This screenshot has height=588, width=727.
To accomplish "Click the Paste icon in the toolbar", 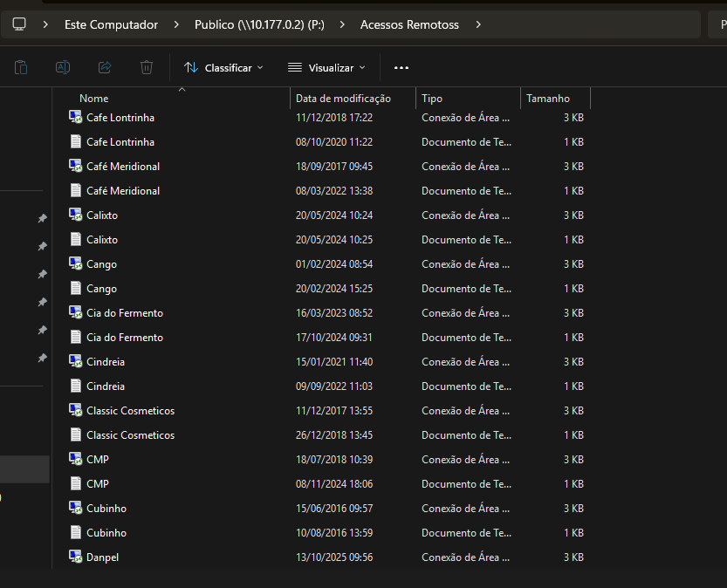I will pos(21,67).
